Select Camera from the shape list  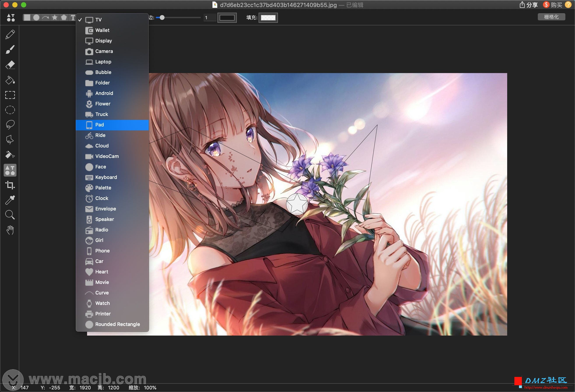112,51
